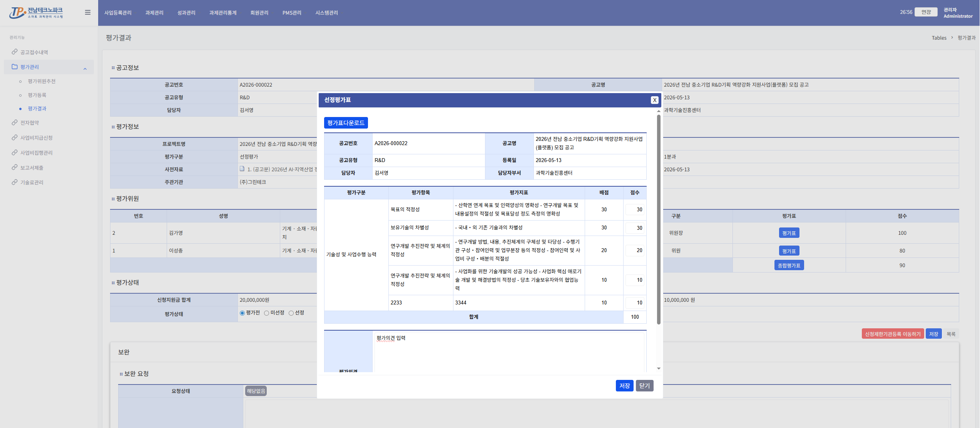Click the 평가관리 folder icon

click(x=15, y=67)
